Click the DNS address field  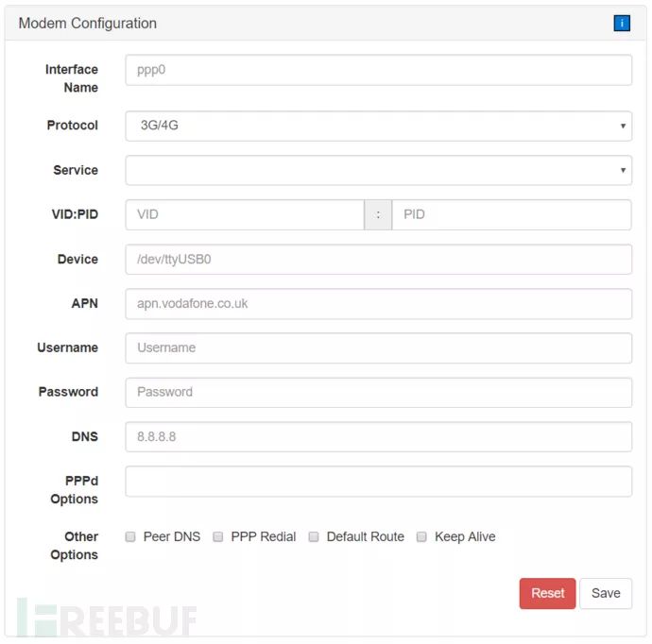pos(378,437)
